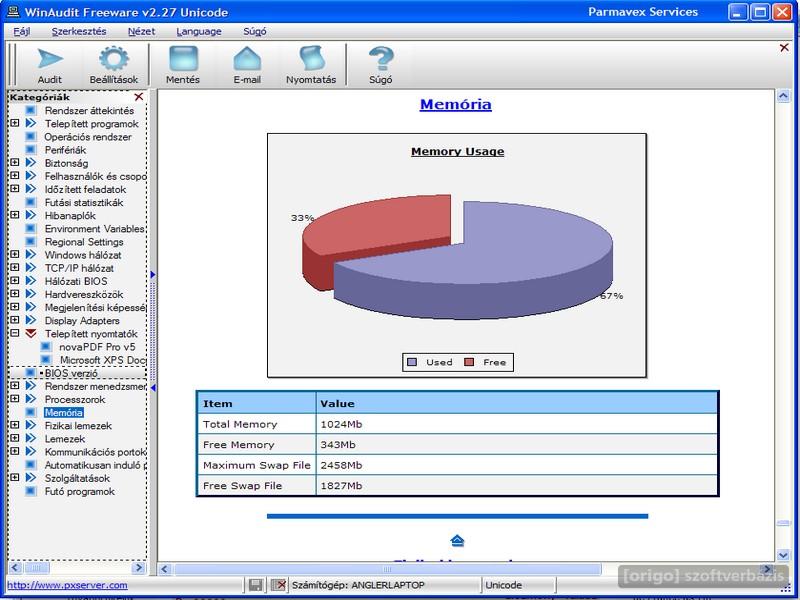The image size is (800, 600).
Task: Click the home icon below the table
Action: coord(457,540)
